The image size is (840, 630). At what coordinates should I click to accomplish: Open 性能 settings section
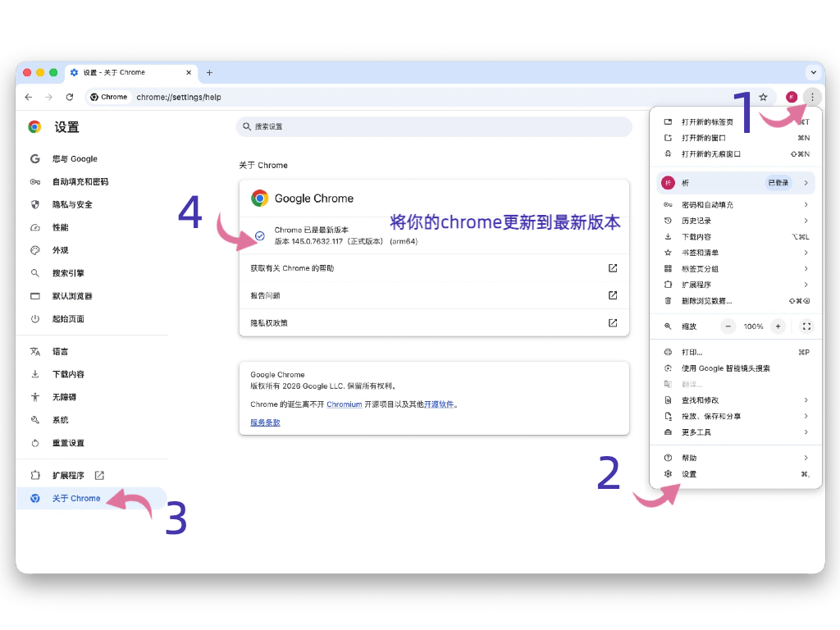coord(60,227)
